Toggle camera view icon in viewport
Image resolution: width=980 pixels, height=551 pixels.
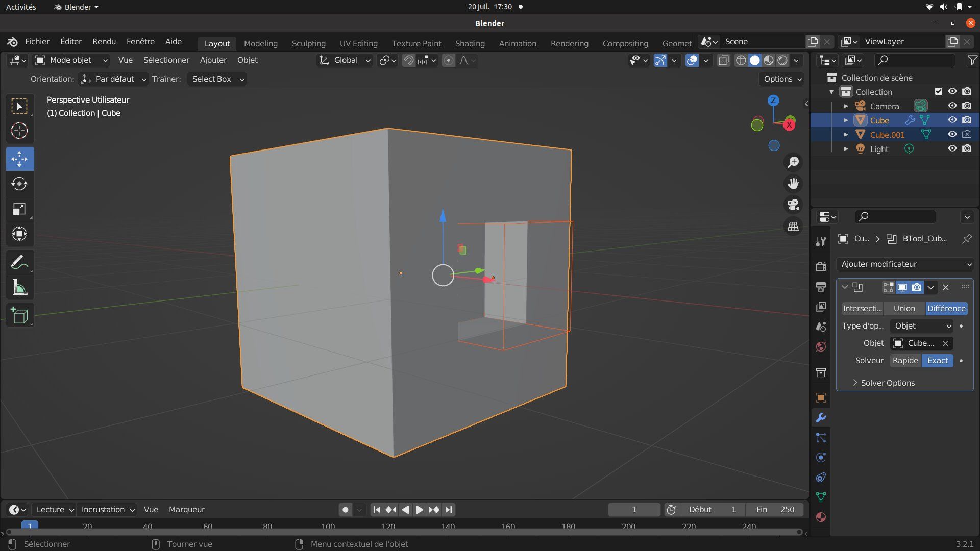793,205
